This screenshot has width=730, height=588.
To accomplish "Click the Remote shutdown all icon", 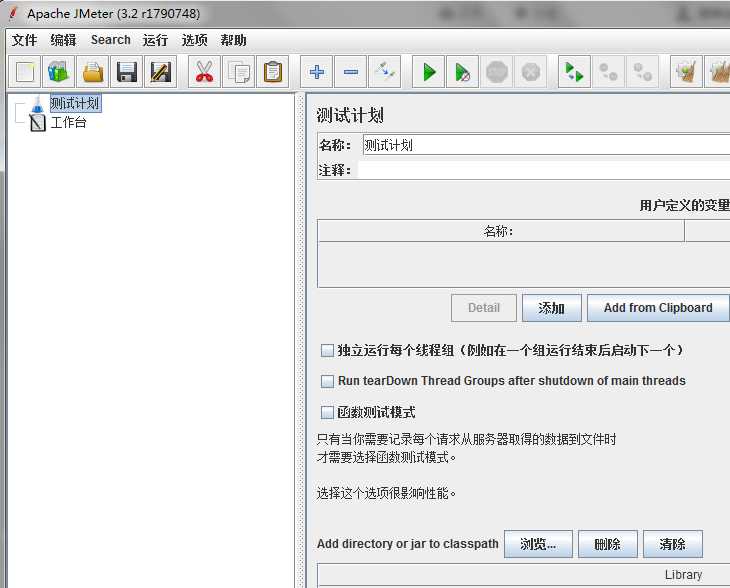I will point(643,72).
